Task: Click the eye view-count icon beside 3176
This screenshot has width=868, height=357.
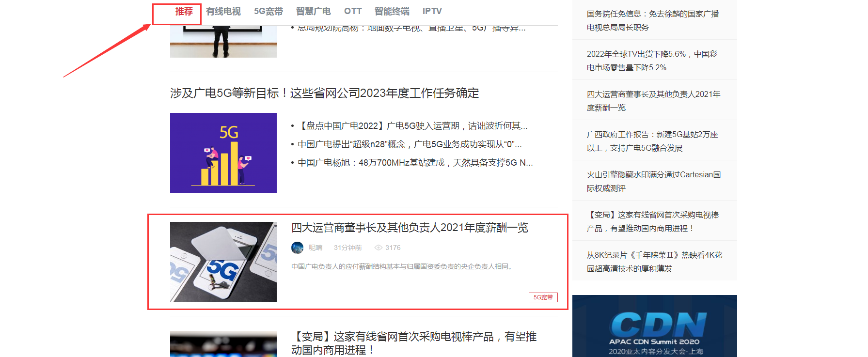Action: tap(379, 248)
